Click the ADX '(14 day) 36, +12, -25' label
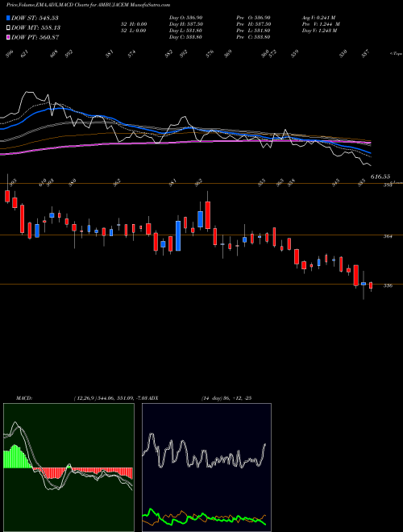This screenshot has width=403, height=532. tap(226, 398)
